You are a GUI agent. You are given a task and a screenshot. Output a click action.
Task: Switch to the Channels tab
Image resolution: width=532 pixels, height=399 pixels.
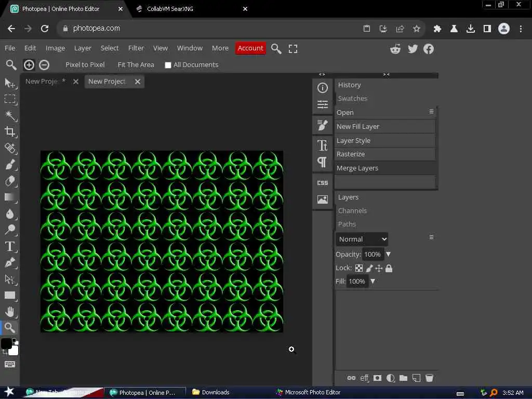pyautogui.click(x=352, y=211)
